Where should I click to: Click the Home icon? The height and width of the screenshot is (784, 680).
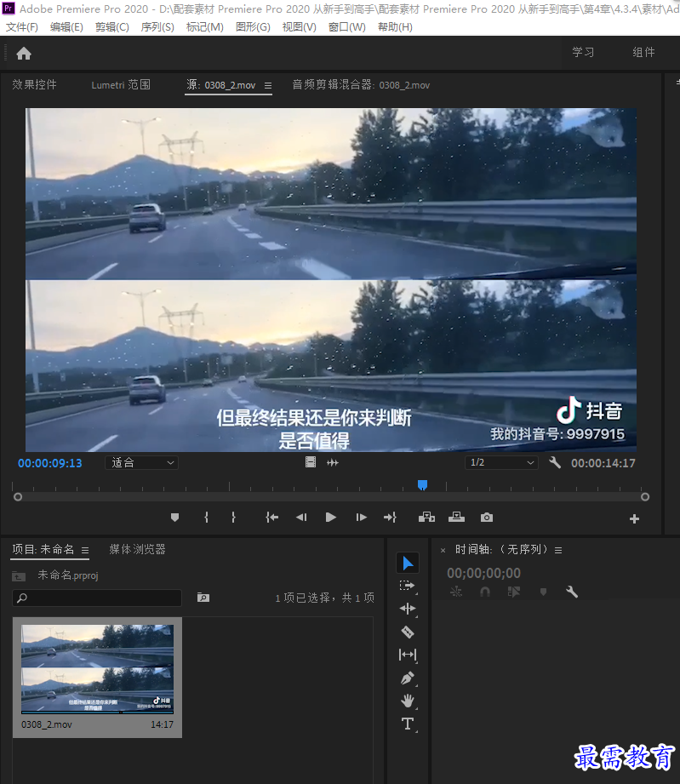(24, 53)
